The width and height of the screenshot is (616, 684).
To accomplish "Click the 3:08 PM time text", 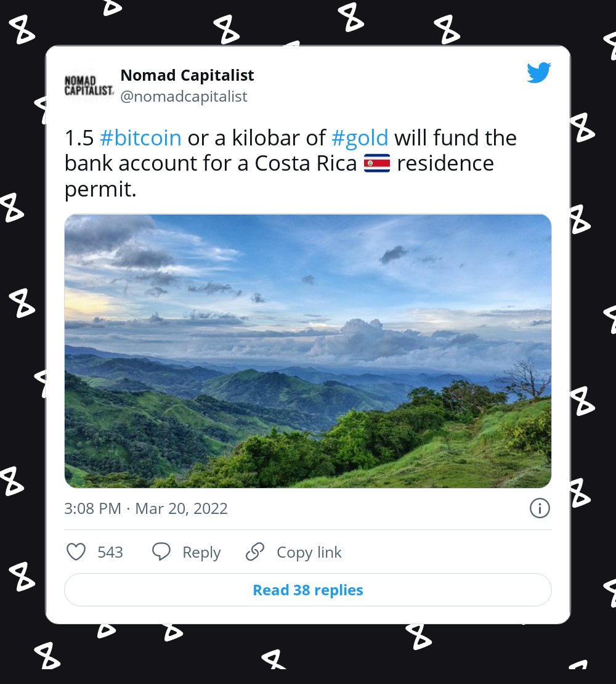I will (92, 508).
